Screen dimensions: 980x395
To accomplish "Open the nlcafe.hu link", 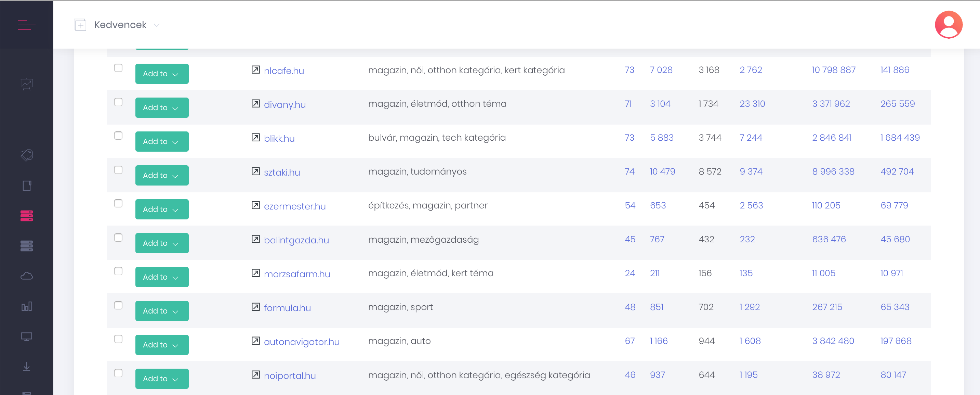I will [284, 71].
